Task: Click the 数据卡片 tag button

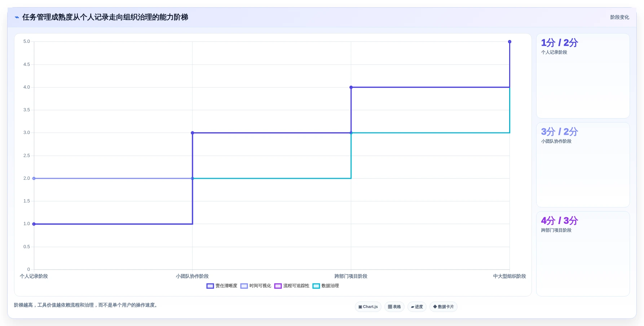Action: point(444,307)
